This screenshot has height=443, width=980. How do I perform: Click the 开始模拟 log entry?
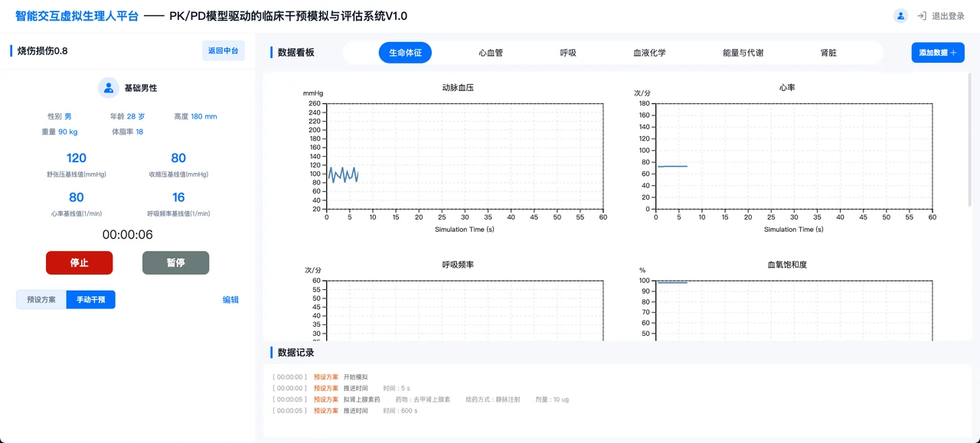click(x=355, y=377)
